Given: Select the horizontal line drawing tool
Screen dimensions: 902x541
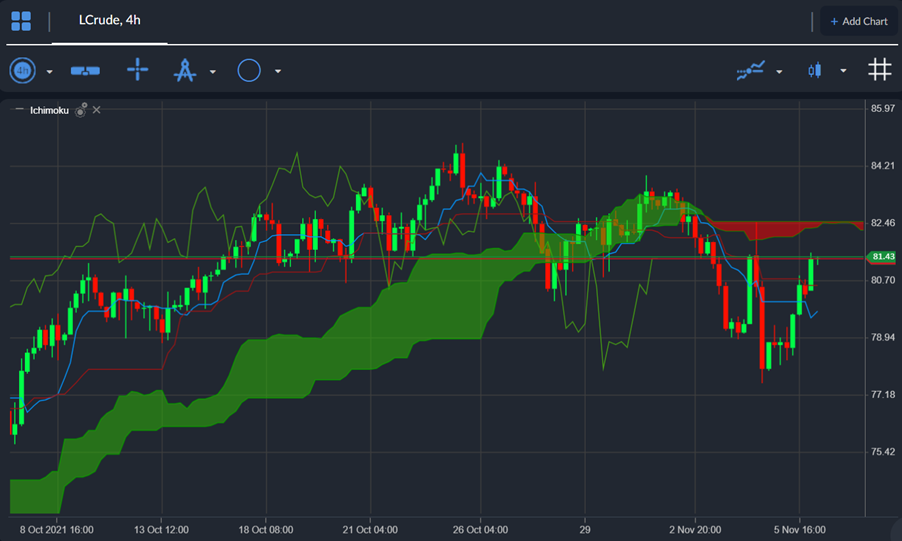Looking at the screenshot, I should click(85, 71).
